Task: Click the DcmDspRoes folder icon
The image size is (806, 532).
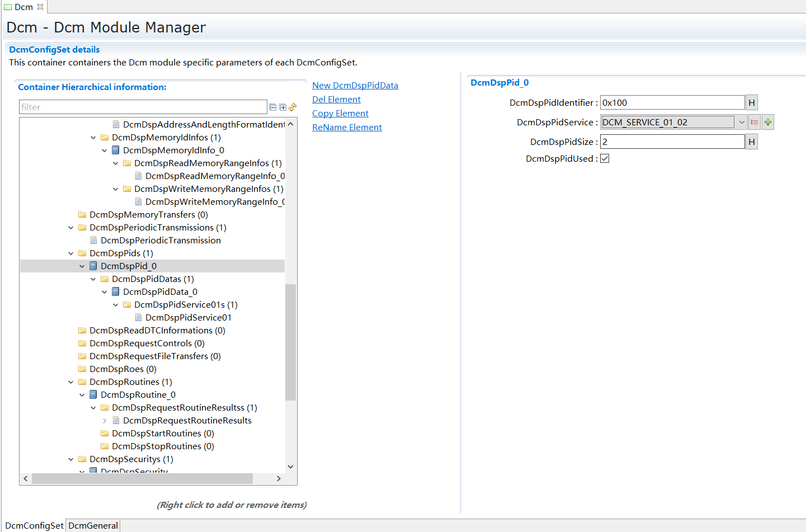Action: 82,369
